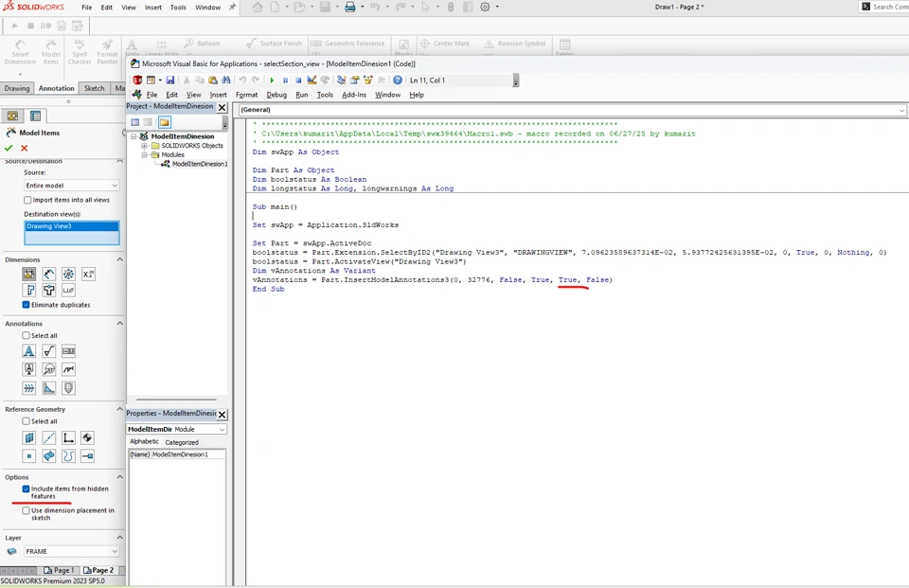This screenshot has width=909, height=588.
Task: Select Axes reference geometry icon
Action: click(48, 437)
